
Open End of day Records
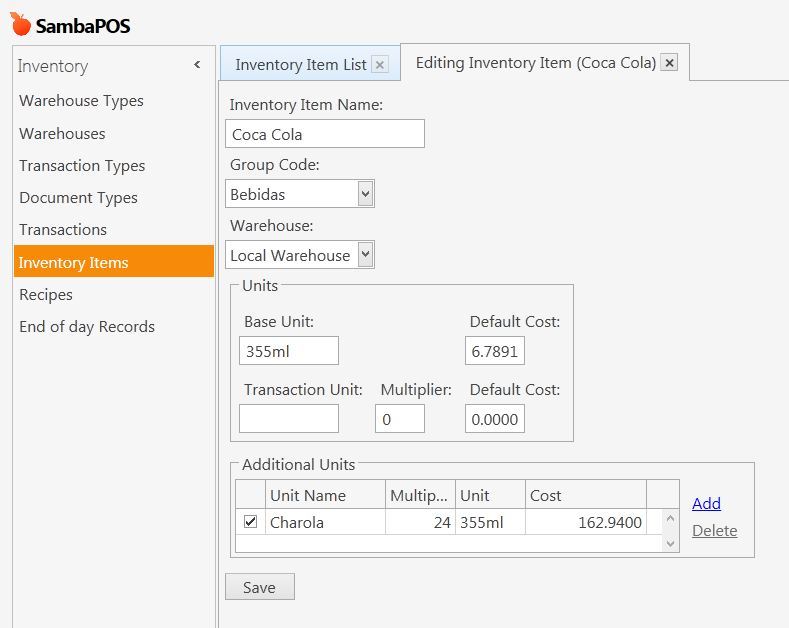(87, 327)
